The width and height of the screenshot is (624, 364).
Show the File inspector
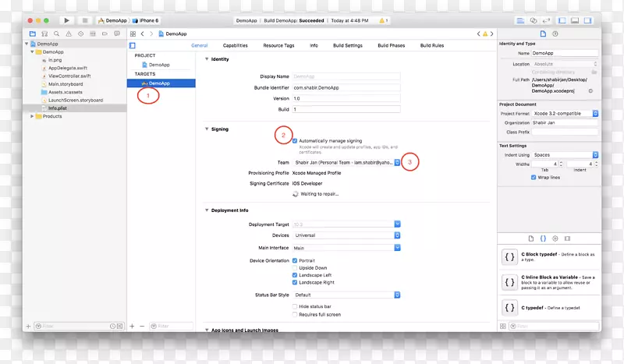click(x=543, y=34)
